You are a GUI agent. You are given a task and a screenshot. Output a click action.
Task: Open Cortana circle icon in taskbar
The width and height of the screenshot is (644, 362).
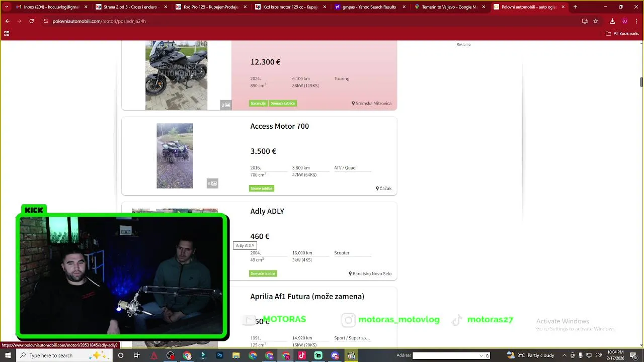coord(120,355)
